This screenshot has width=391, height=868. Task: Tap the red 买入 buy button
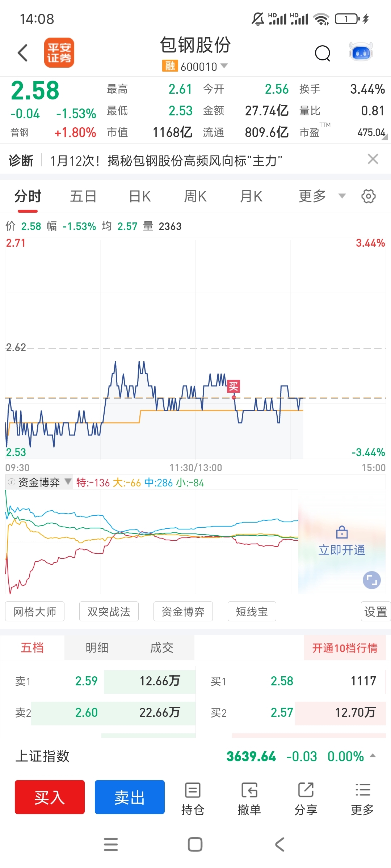(50, 797)
